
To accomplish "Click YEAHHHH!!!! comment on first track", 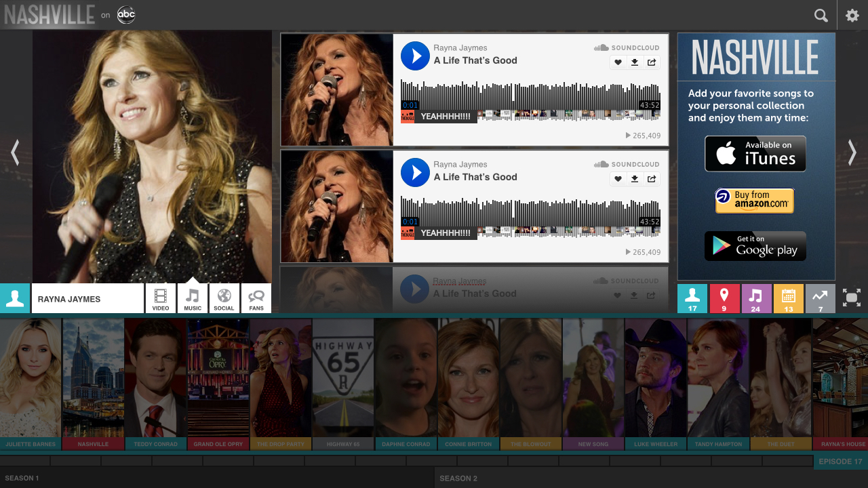I will point(446,117).
